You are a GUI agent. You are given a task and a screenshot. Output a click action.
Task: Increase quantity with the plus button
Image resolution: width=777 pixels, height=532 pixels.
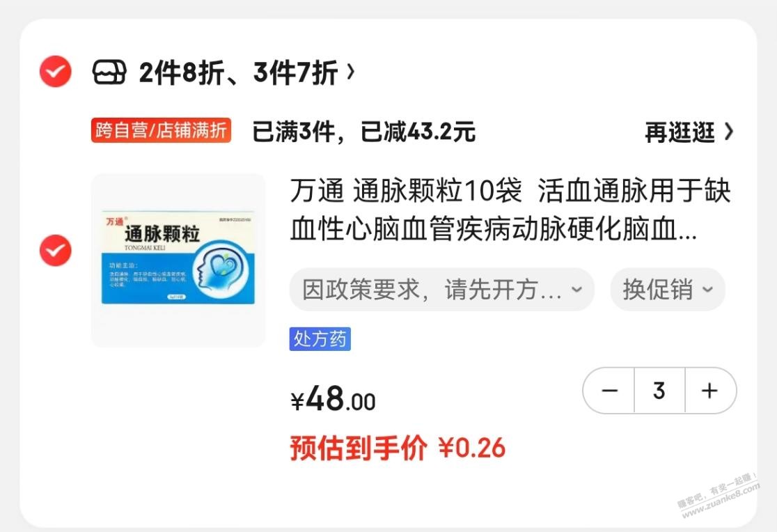pyautogui.click(x=710, y=391)
